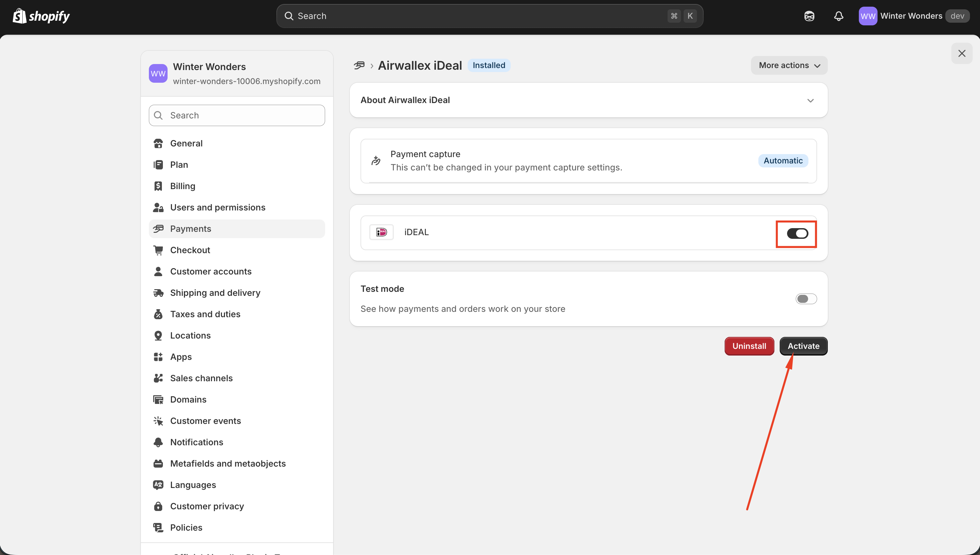Enable the Test mode switch

pyautogui.click(x=806, y=299)
